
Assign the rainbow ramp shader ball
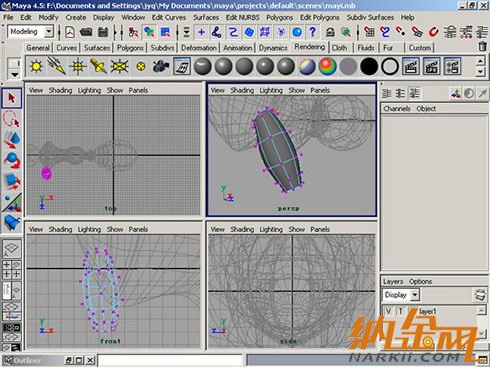(328, 66)
